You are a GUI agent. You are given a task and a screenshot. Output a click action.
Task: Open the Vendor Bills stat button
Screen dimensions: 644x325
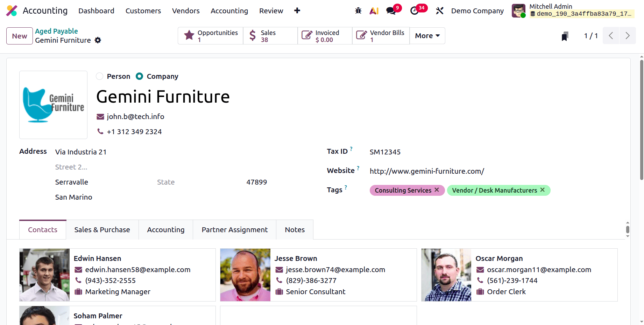[381, 36]
